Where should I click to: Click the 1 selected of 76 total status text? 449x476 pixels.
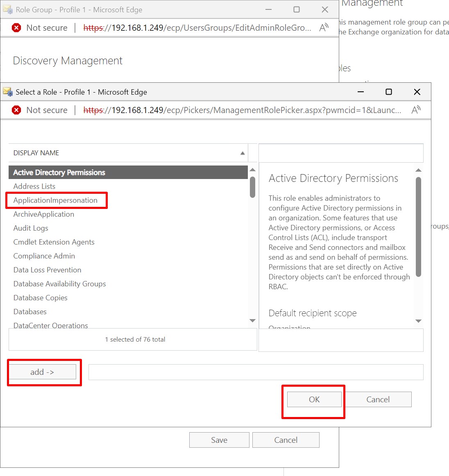(x=135, y=340)
